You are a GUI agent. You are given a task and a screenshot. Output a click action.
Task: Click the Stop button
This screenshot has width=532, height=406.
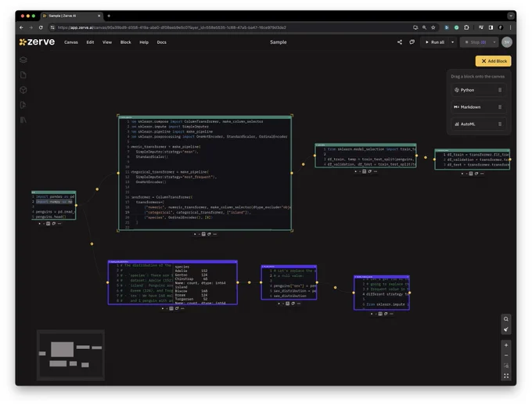(x=476, y=42)
